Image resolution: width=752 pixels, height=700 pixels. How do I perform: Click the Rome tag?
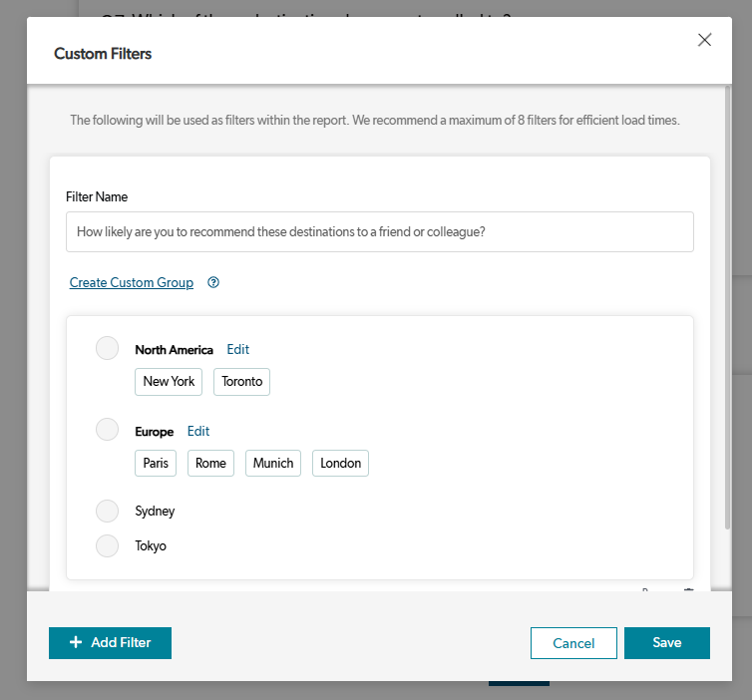(x=210, y=464)
